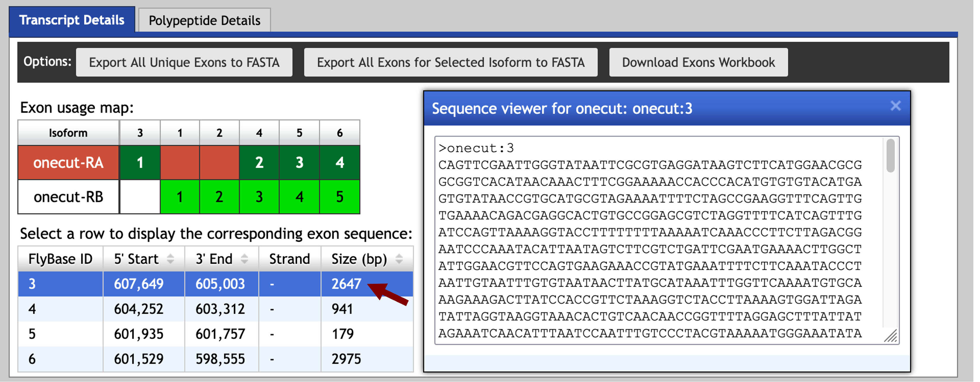Click the >onecut:3 FASTA header line
The image size is (980, 382).
(x=476, y=148)
